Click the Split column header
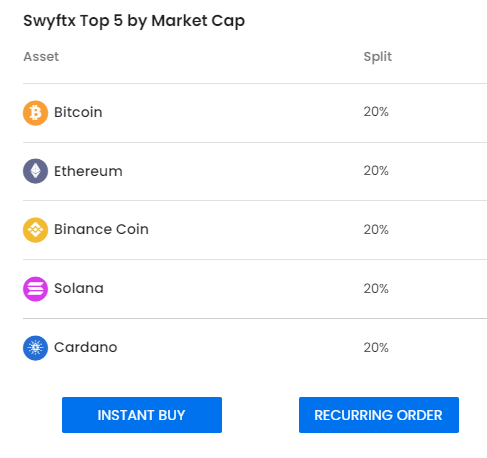 [x=378, y=57]
